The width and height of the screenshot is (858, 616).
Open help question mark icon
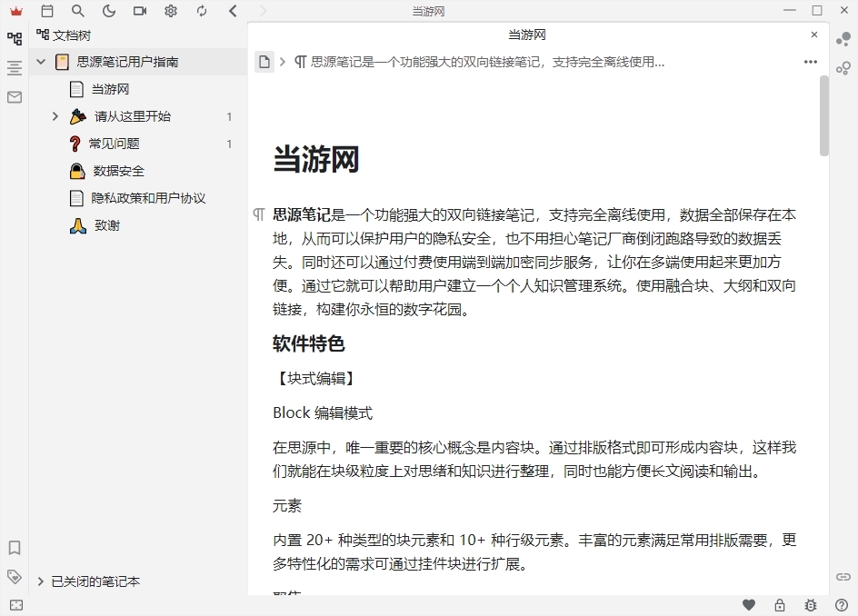pyautogui.click(x=842, y=604)
